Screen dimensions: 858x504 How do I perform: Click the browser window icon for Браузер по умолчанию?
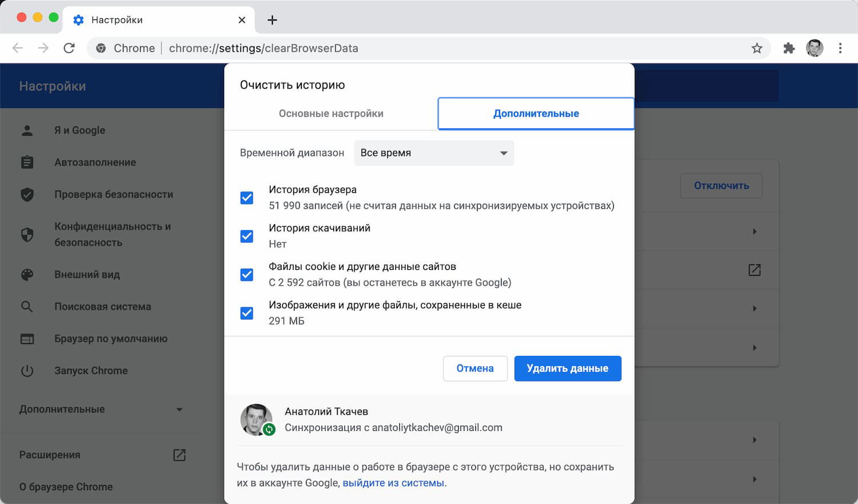point(27,339)
